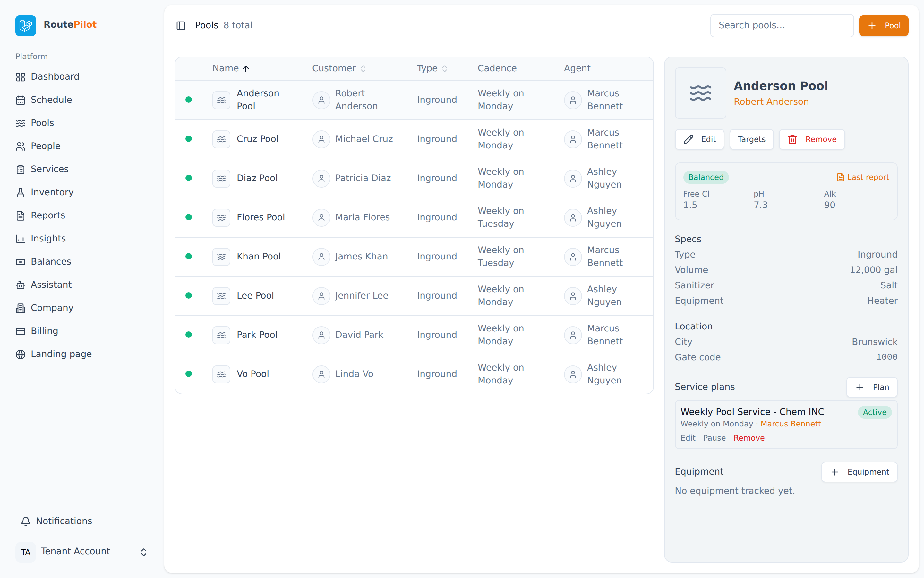The image size is (924, 578).
Task: Click the TA account avatar
Action: 26,552
